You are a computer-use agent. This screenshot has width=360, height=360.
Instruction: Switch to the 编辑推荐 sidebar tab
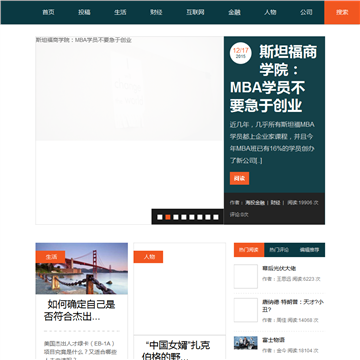tap(309, 250)
